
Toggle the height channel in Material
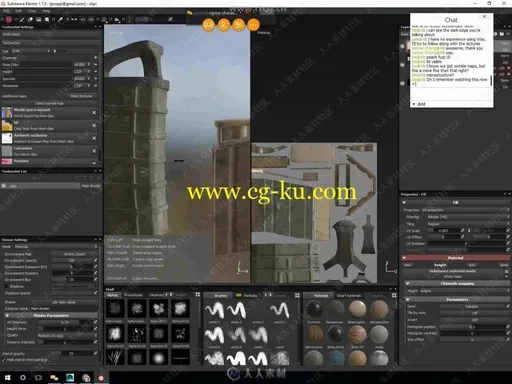pos(440,265)
